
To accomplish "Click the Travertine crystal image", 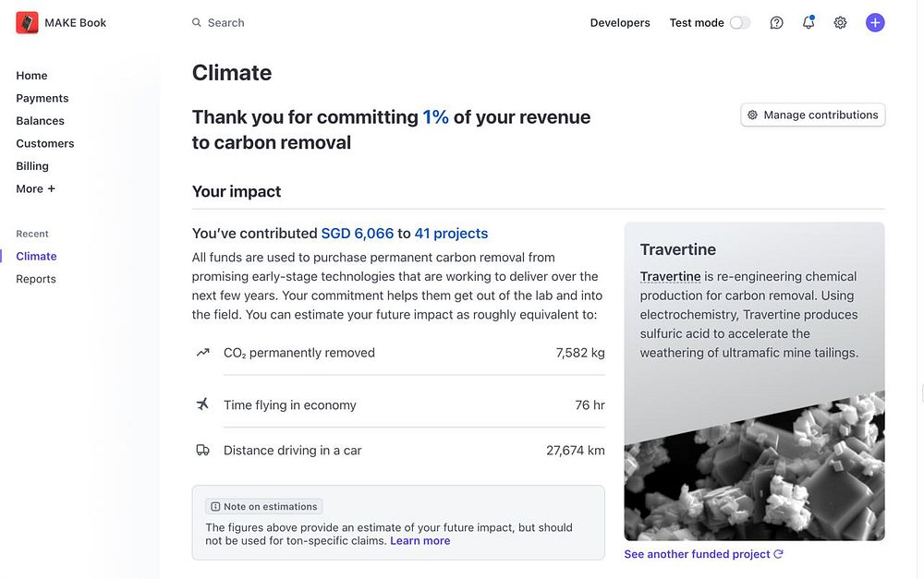I will [x=754, y=471].
